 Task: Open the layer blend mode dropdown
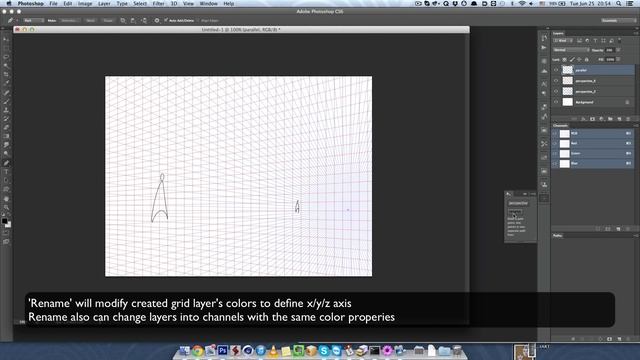(571, 50)
